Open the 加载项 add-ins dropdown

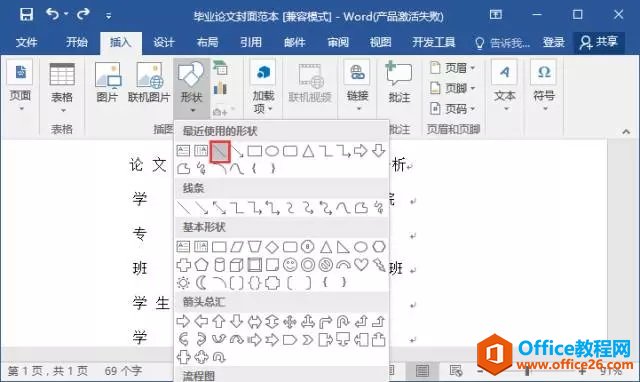tap(263, 87)
